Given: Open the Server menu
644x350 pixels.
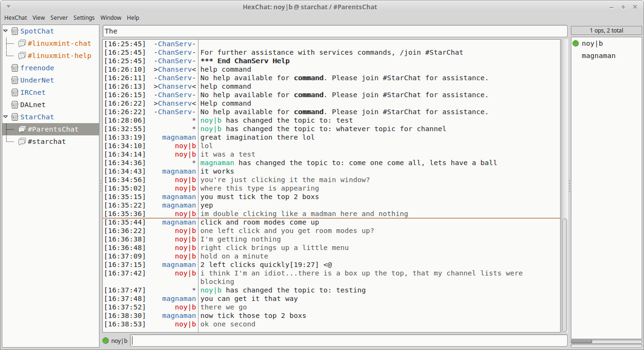Looking at the screenshot, I should pyautogui.click(x=59, y=18).
